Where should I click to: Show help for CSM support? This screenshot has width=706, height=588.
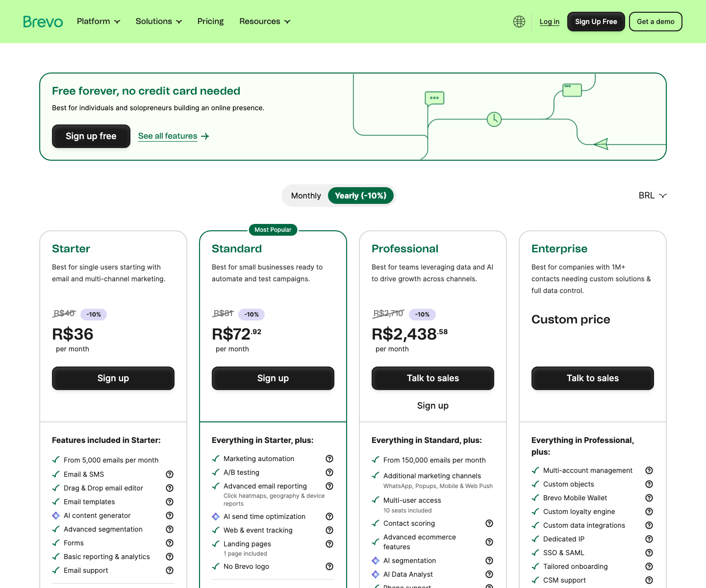coord(649,580)
